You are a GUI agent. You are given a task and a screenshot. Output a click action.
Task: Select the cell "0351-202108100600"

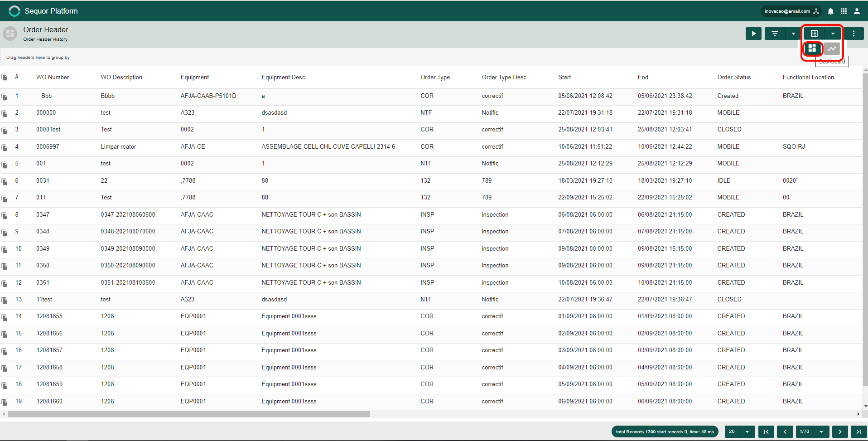point(128,283)
